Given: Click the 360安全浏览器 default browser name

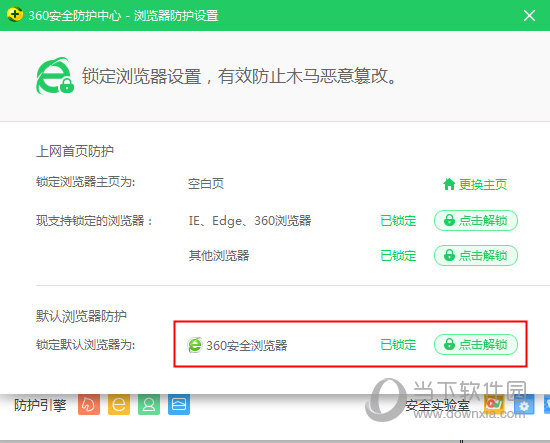Looking at the screenshot, I should [x=247, y=345].
